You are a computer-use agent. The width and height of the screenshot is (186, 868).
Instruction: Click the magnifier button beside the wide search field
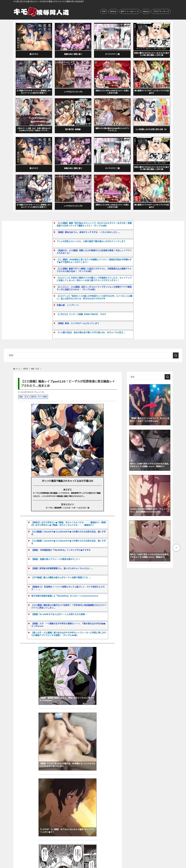pos(176,355)
